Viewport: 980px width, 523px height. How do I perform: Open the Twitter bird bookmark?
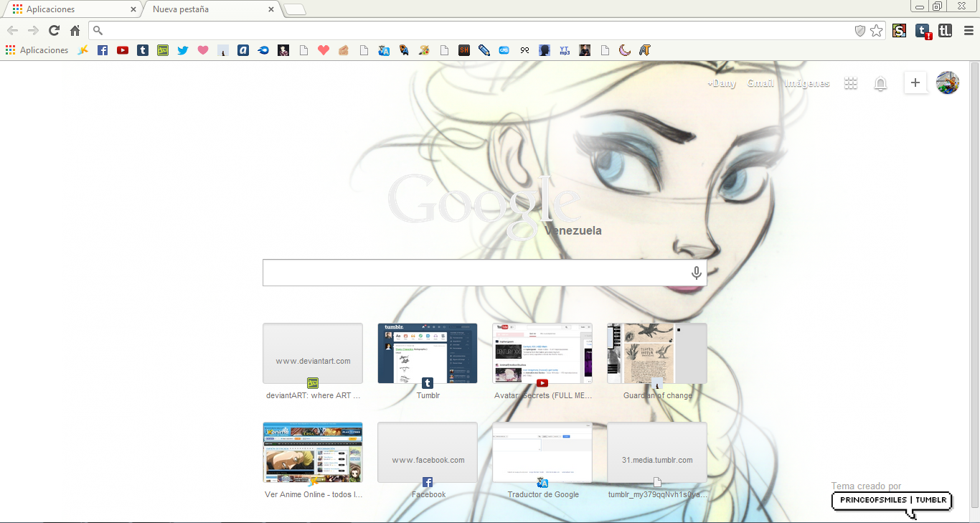point(183,50)
